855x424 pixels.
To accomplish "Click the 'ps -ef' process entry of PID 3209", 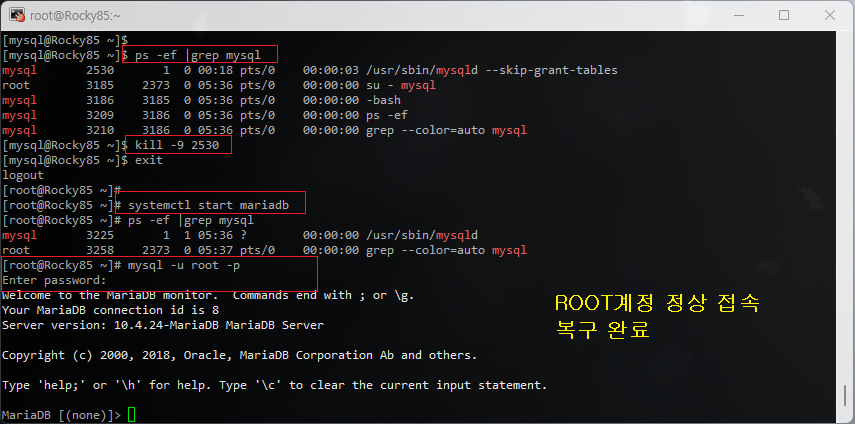I will (387, 116).
